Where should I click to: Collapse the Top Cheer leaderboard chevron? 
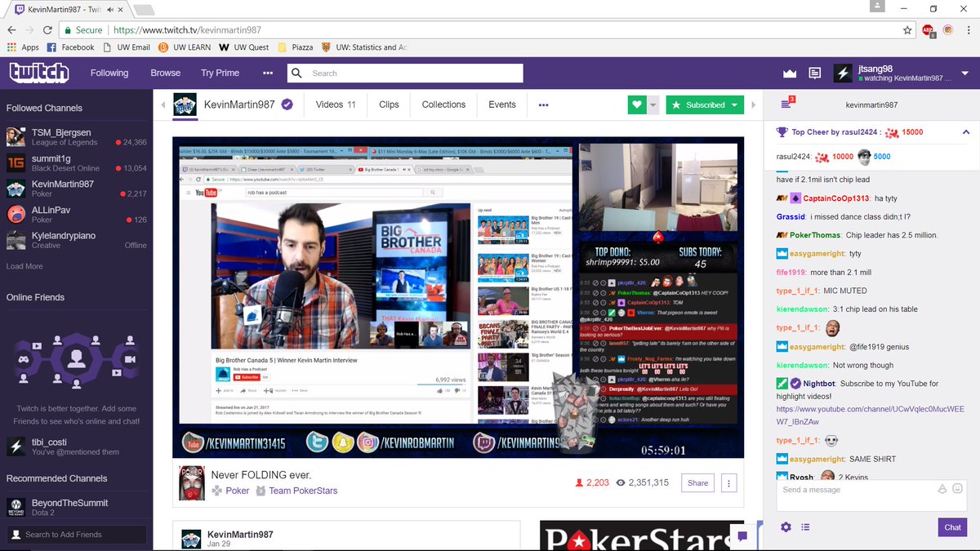click(x=966, y=131)
